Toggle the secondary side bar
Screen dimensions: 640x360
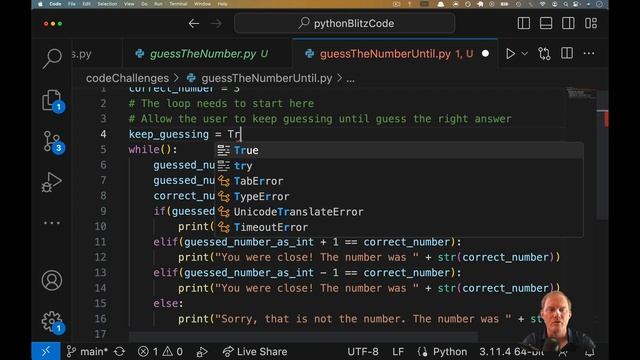pos(568,23)
